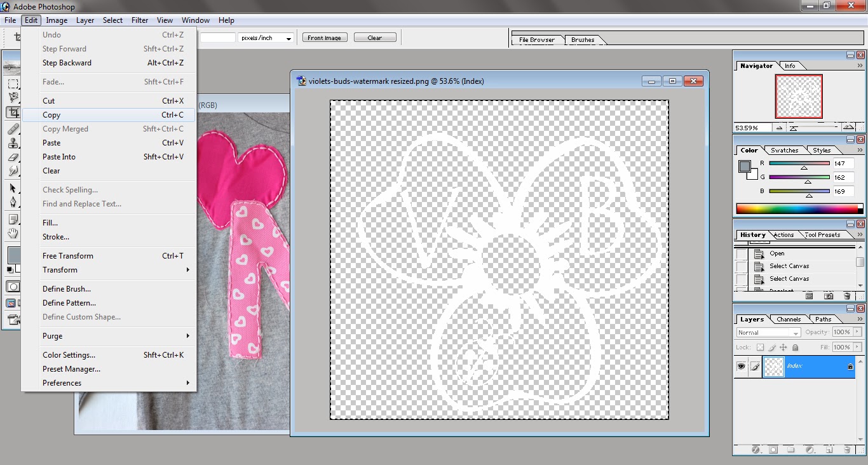Switch to the Actions tab

pos(783,235)
